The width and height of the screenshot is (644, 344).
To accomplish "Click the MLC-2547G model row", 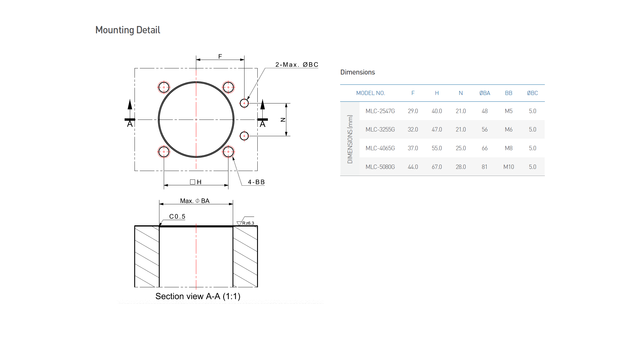I will 380,111.
